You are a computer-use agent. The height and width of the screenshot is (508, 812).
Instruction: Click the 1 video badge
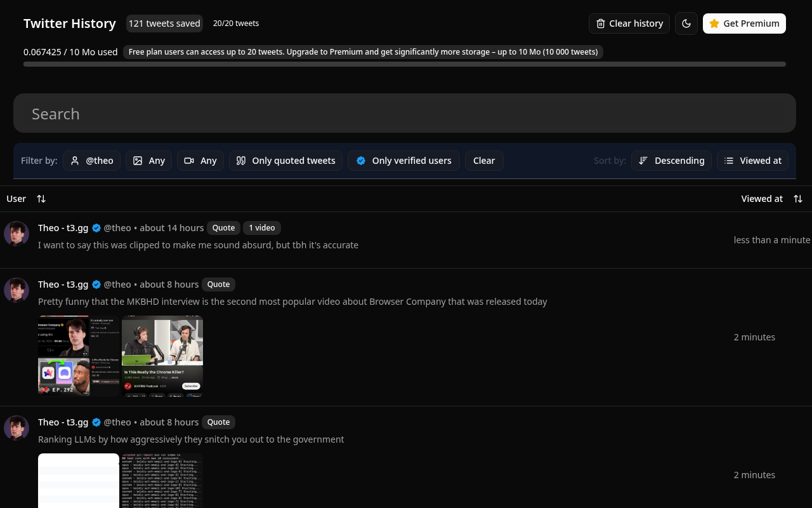click(262, 228)
